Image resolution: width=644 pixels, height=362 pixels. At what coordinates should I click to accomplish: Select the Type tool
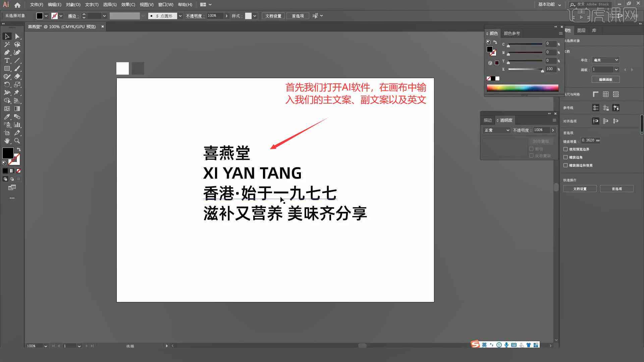click(6, 61)
